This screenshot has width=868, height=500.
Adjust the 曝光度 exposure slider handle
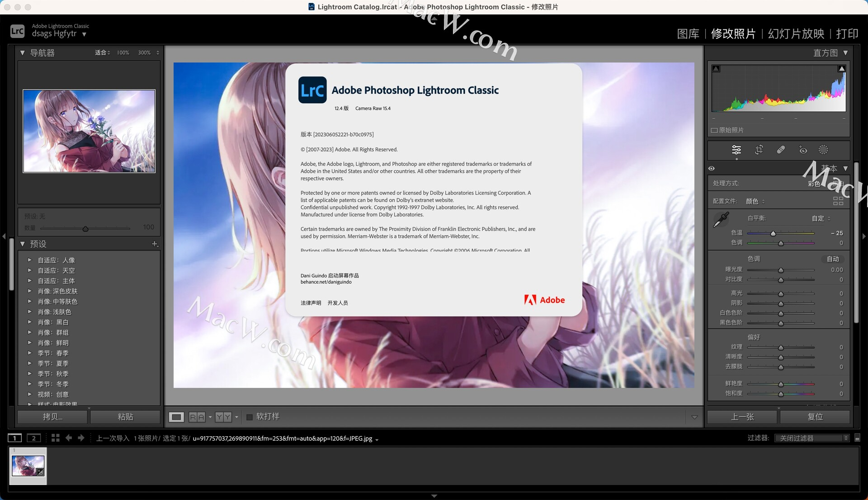pyautogui.click(x=781, y=270)
